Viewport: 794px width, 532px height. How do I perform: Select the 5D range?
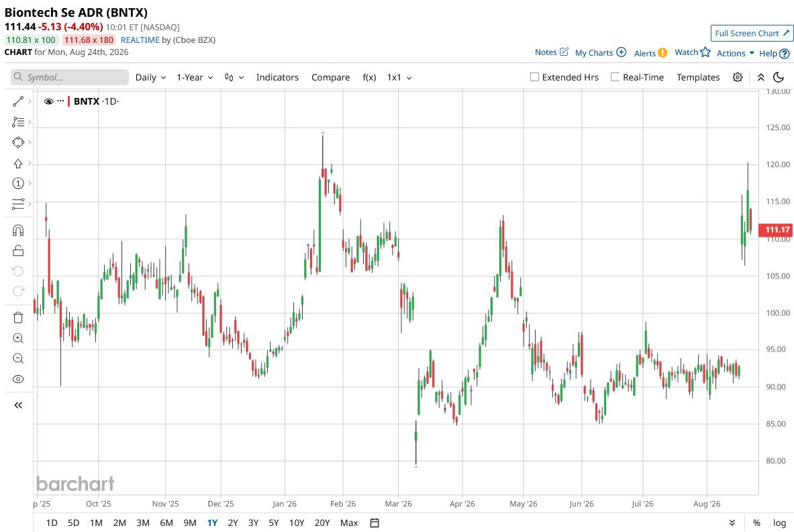(73, 523)
